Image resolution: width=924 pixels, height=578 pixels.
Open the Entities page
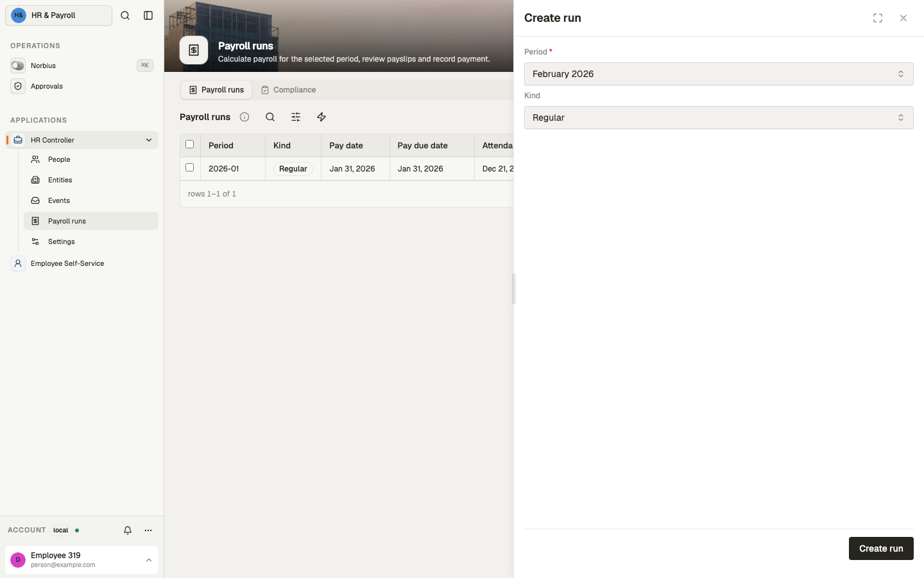(91, 180)
